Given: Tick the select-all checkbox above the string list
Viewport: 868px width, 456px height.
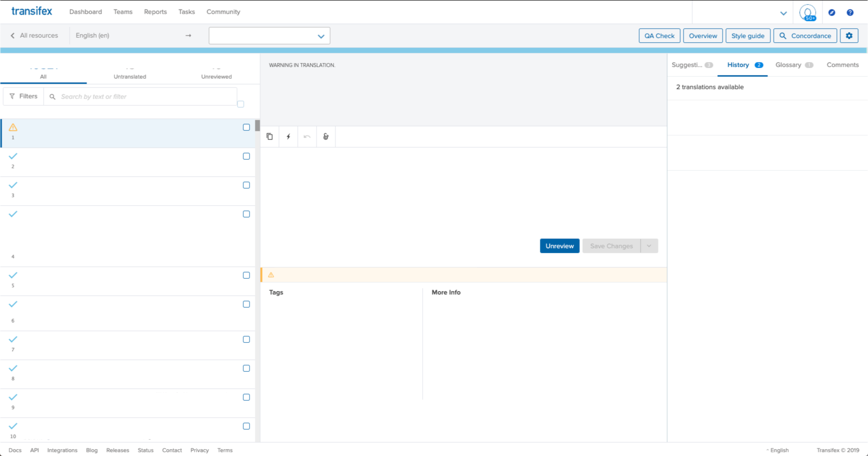Looking at the screenshot, I should tap(240, 104).
